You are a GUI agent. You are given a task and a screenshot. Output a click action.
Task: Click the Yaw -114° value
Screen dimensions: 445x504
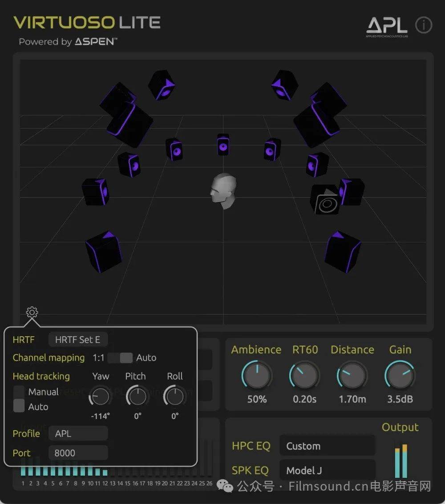(x=100, y=416)
